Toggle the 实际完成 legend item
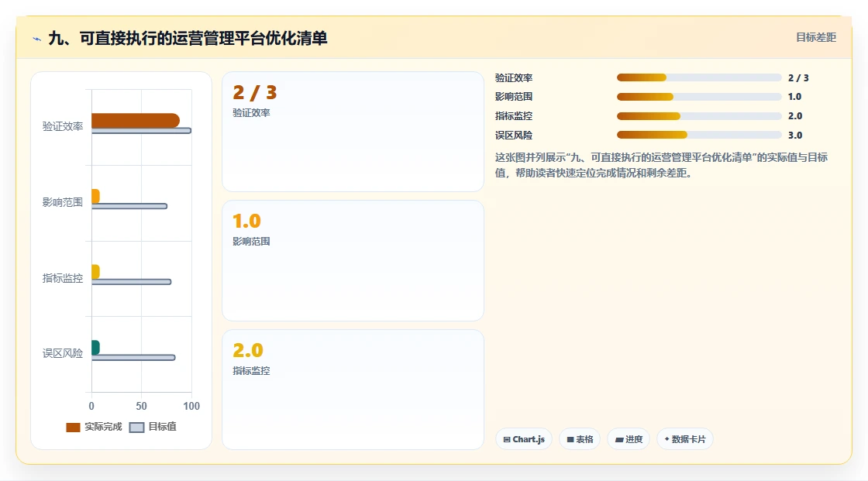The image size is (868, 481). pyautogui.click(x=94, y=427)
